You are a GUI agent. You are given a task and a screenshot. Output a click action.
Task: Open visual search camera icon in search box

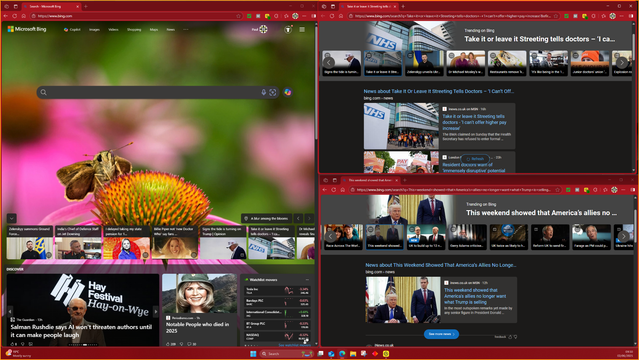point(273,93)
